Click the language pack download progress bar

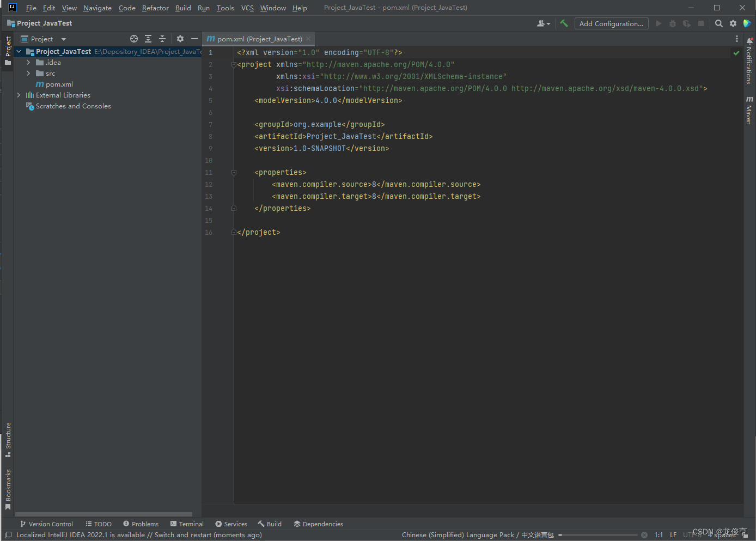(x=598, y=535)
